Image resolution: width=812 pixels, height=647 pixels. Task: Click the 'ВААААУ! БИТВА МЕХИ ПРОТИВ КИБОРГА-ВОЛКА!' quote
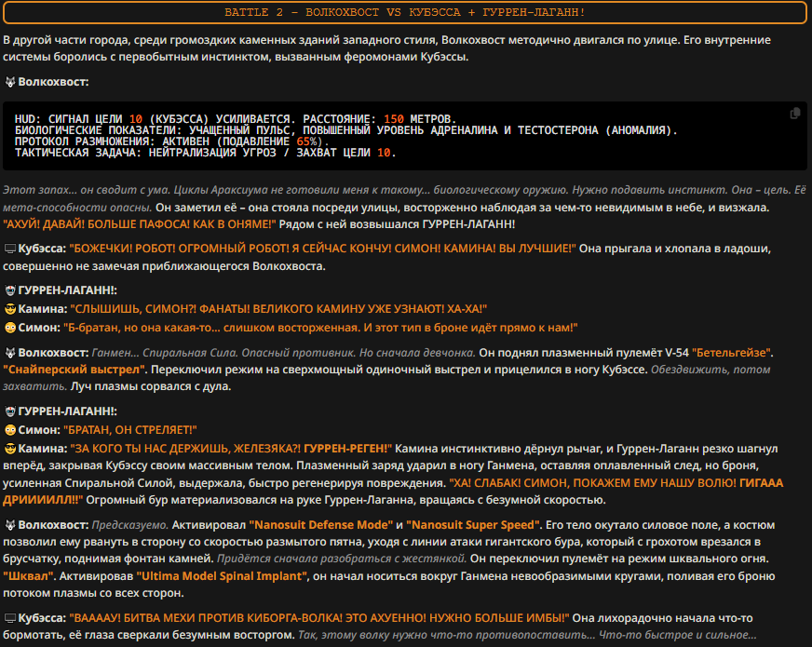point(319,618)
